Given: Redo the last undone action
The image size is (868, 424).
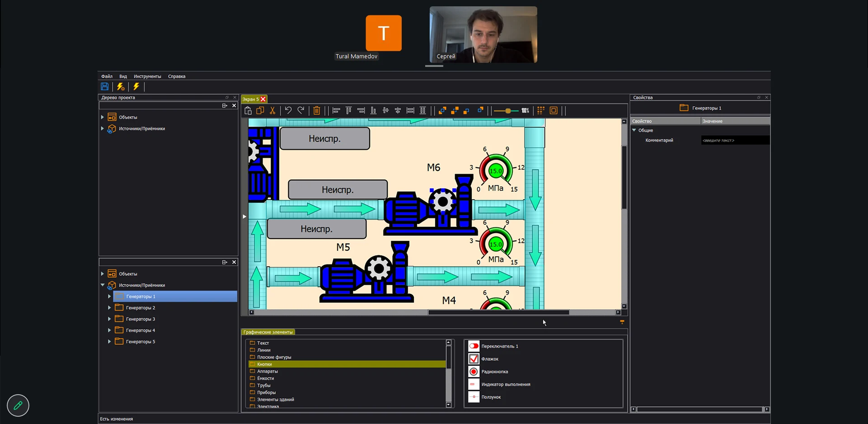Looking at the screenshot, I should tap(301, 110).
